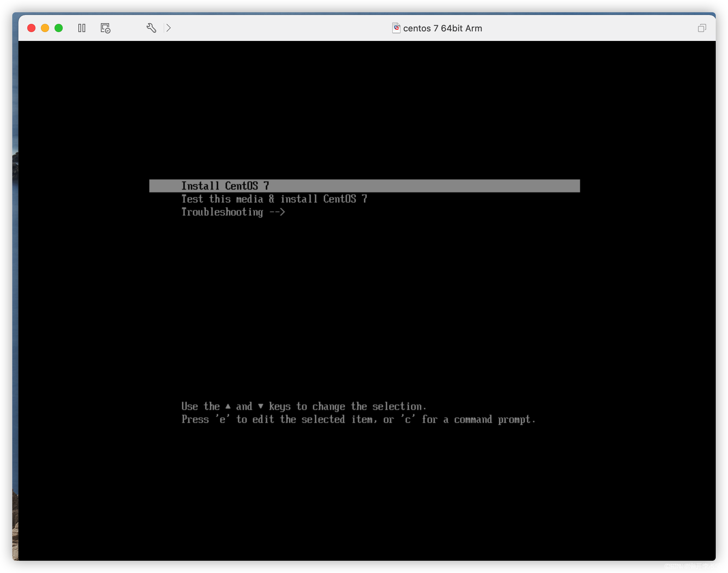
Task: Select Test this media & install CentOS 7
Action: pos(274,199)
